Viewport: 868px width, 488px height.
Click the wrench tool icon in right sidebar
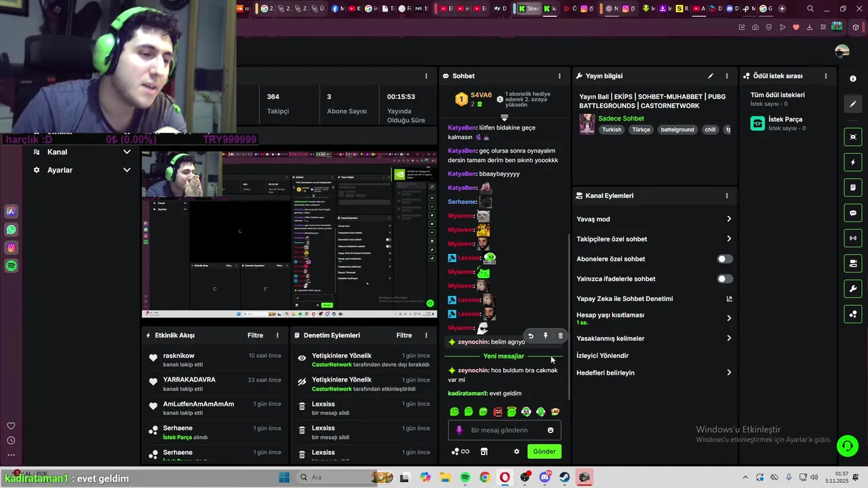point(853,289)
